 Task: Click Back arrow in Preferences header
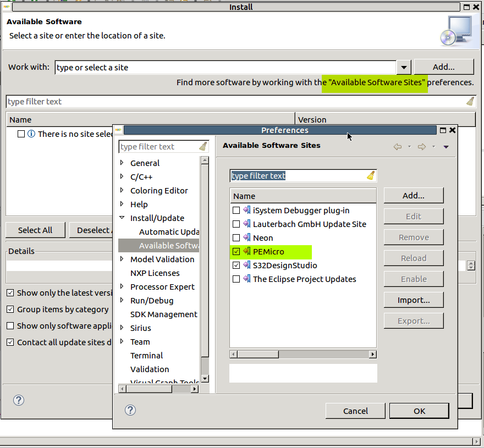point(398,147)
